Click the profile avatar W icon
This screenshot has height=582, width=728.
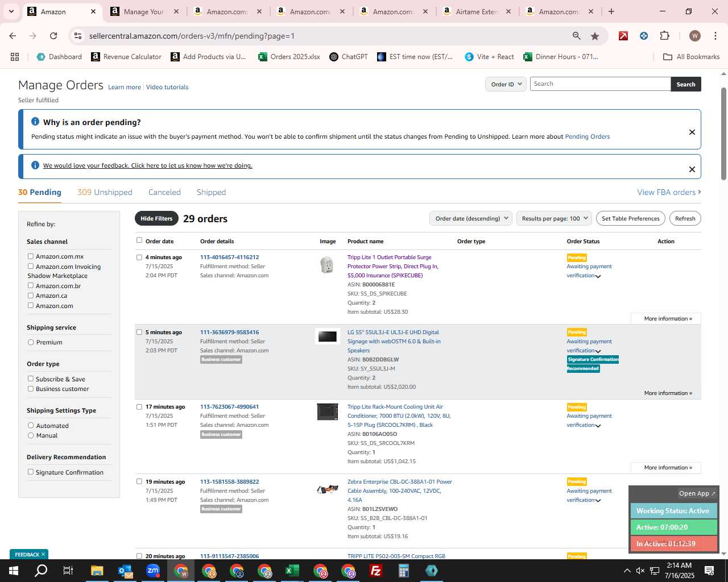694,36
